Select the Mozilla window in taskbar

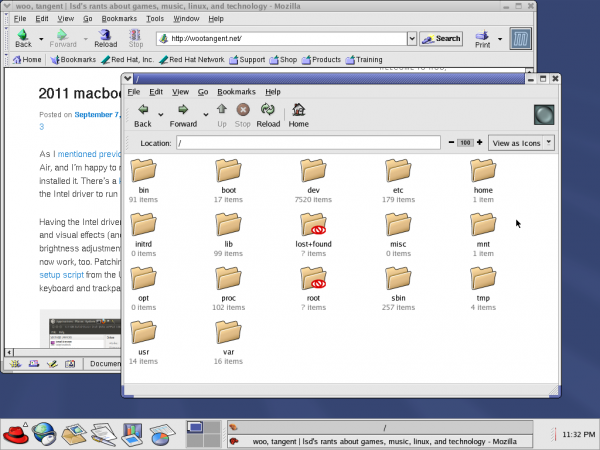coord(380,442)
